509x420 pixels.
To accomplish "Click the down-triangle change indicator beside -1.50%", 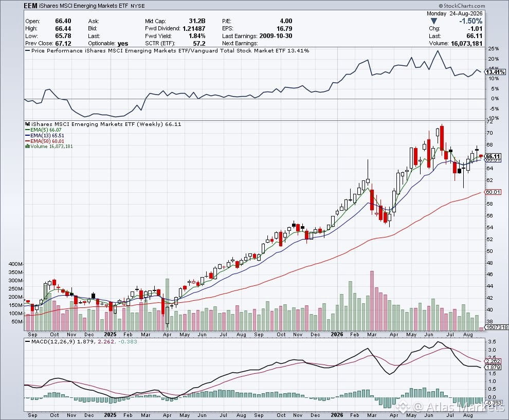I will point(434,21).
